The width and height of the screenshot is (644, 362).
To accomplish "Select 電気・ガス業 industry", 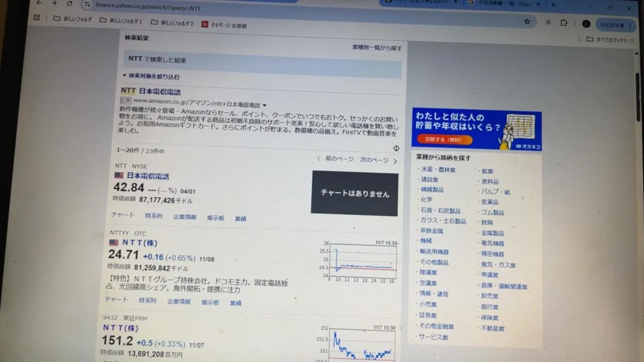I will (498, 265).
